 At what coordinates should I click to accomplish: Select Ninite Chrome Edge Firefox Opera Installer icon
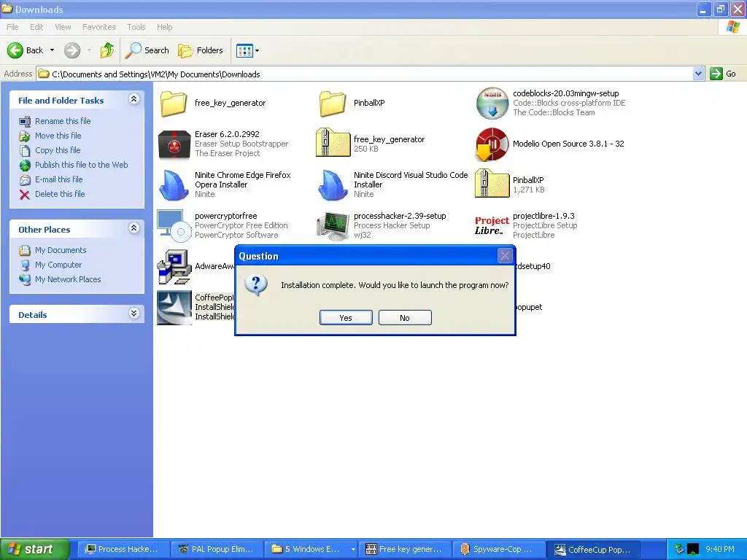tap(174, 184)
